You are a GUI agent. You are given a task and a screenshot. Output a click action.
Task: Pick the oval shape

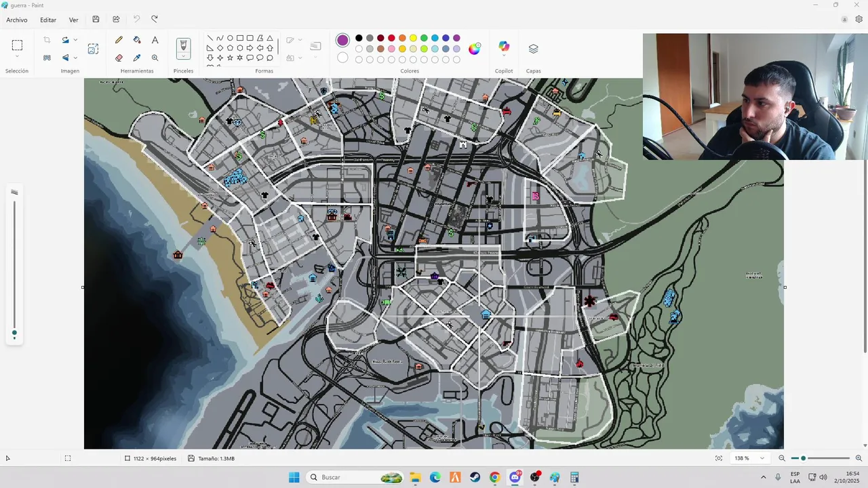230,39
